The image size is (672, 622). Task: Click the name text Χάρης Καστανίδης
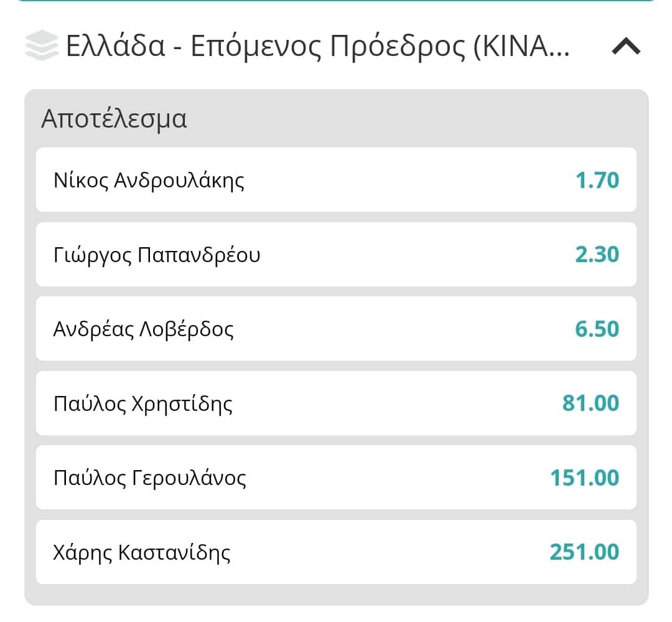click(141, 553)
